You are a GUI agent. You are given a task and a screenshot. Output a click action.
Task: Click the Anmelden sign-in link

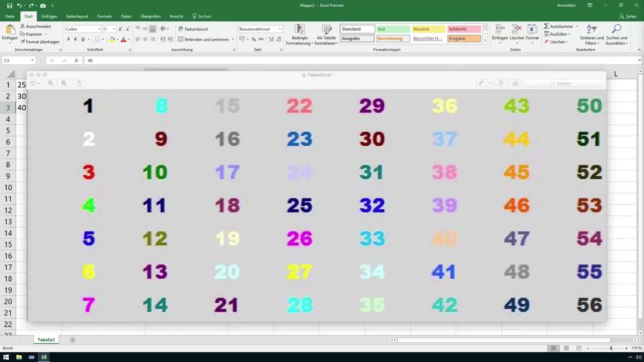tap(566, 5)
